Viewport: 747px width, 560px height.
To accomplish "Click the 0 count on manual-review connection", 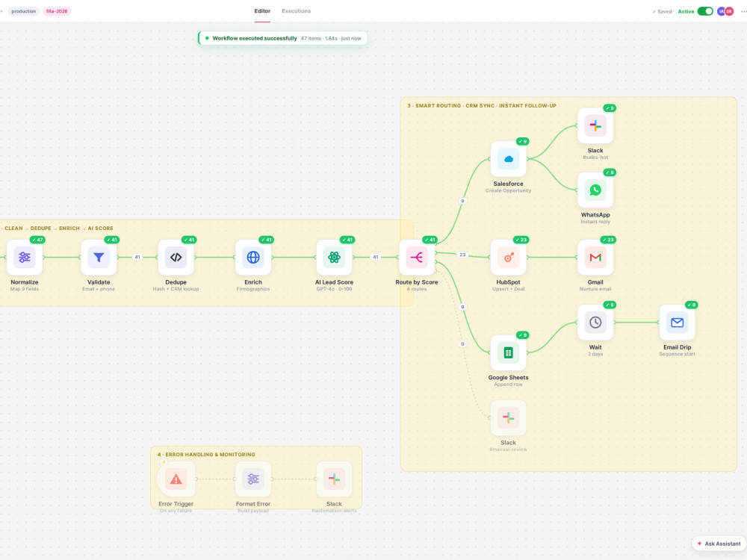I will click(x=462, y=343).
